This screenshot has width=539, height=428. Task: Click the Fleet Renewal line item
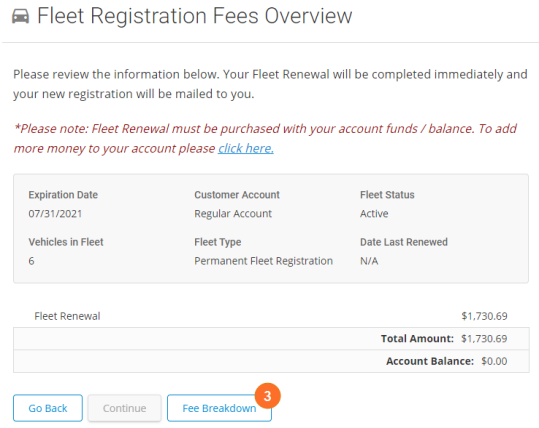coord(67,316)
